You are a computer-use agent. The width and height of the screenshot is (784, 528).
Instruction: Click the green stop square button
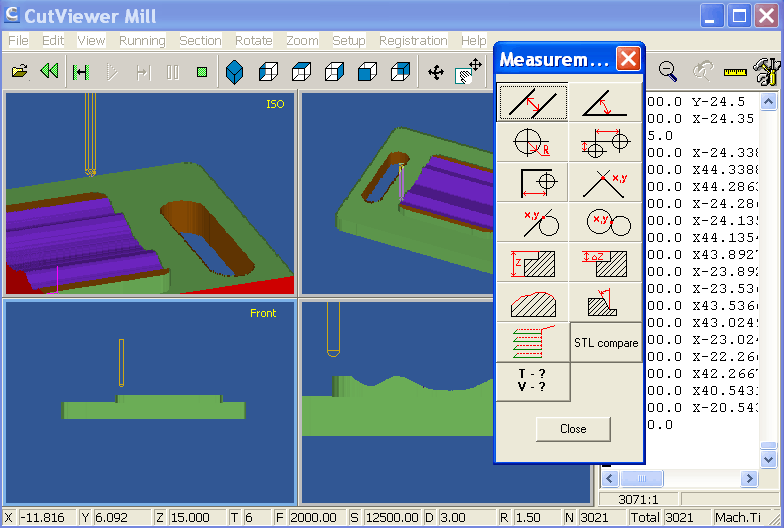point(201,71)
